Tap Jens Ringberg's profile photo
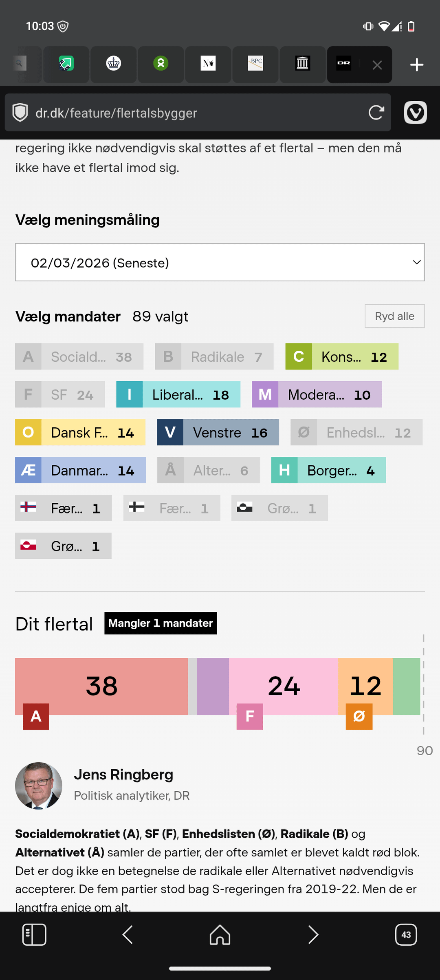440x980 pixels. [x=39, y=785]
